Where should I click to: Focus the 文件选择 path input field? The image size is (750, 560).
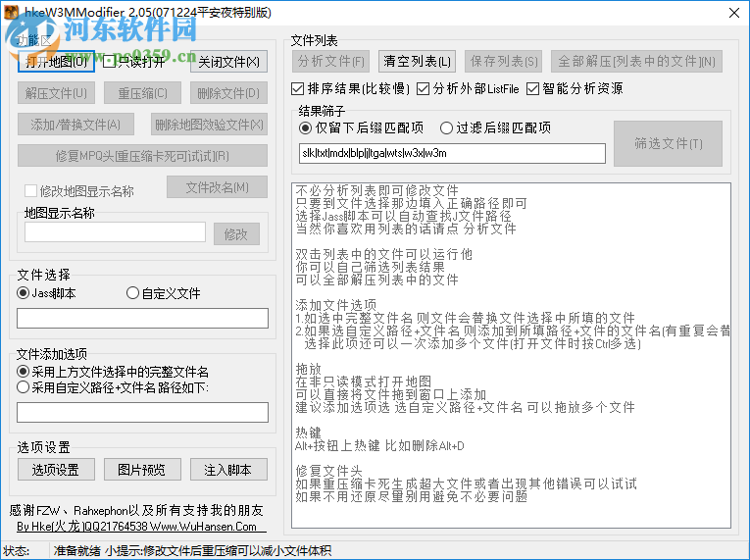click(142, 319)
